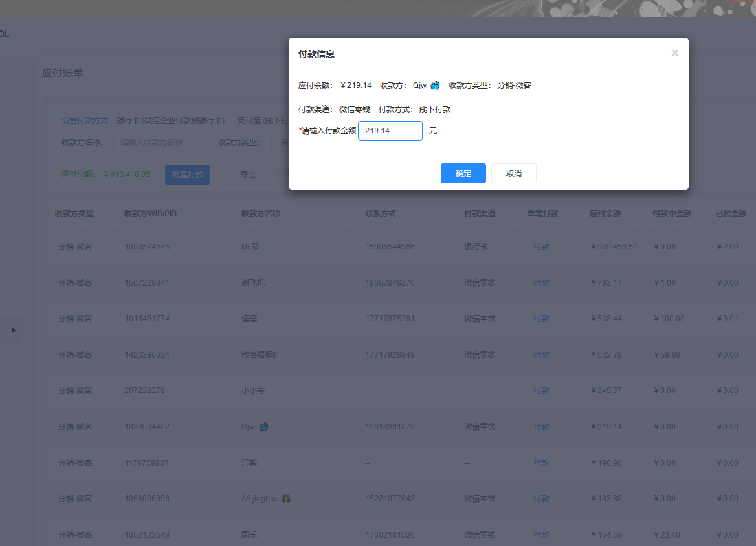Screen dimensions: 756x546
Task: Click the star icon next to AA jinghua
Action: pyautogui.click(x=285, y=499)
